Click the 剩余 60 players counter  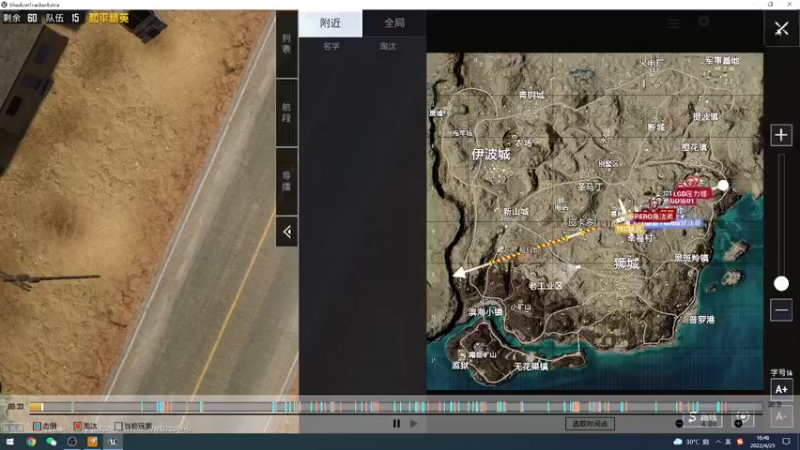(x=20, y=18)
